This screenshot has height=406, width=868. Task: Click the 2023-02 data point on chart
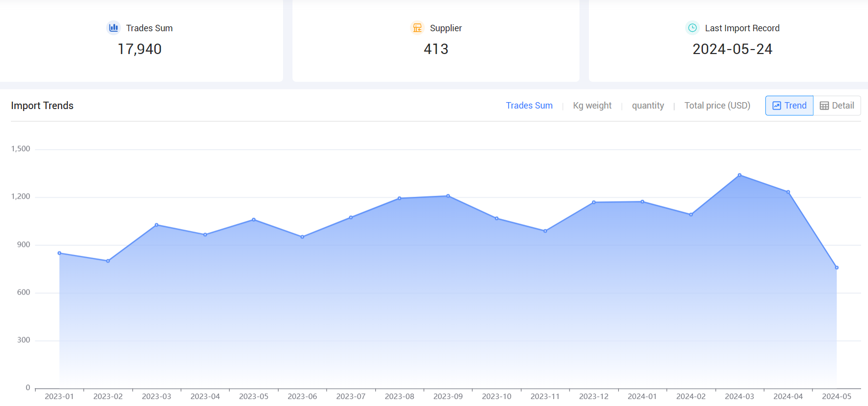tap(108, 261)
